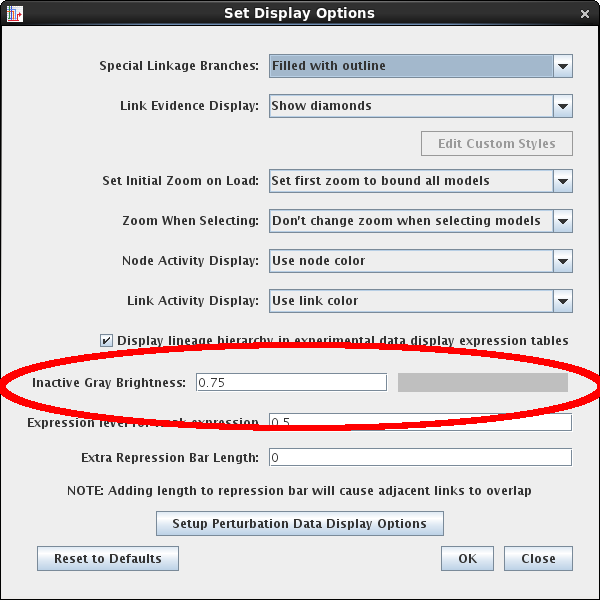Click the Expression level input field

420,423
